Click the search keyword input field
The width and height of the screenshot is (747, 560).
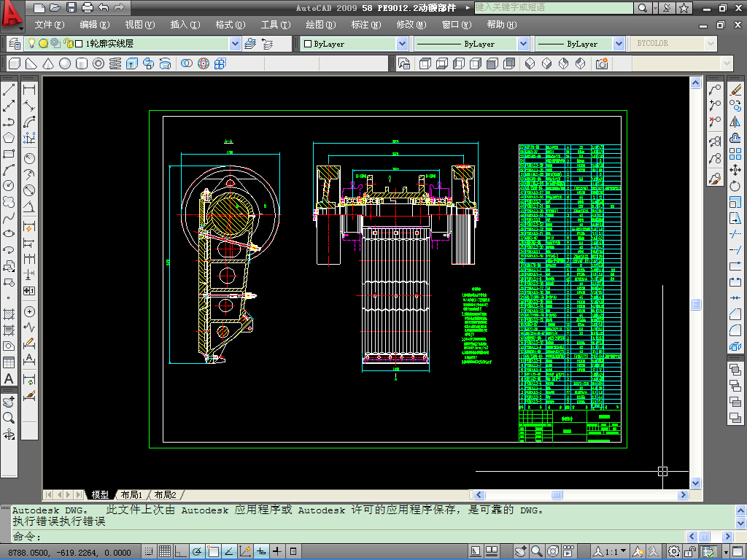tap(553, 8)
